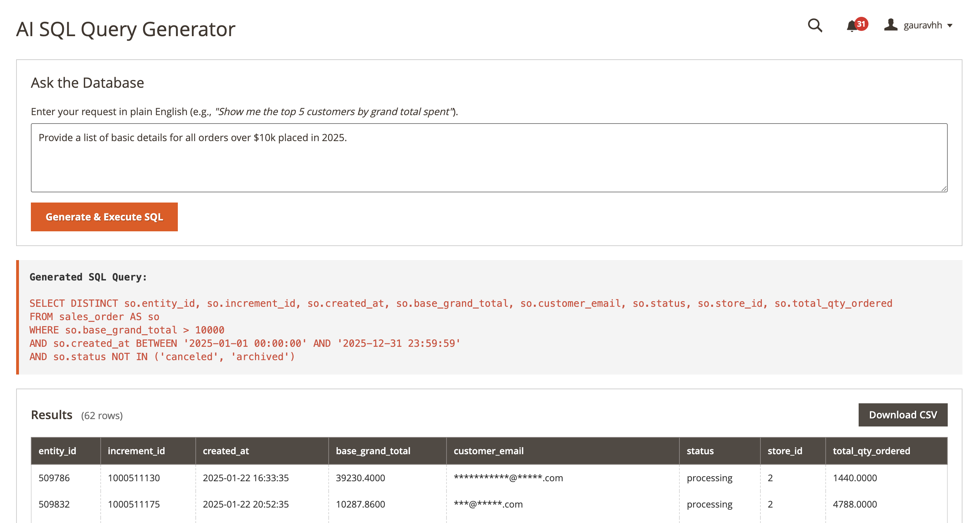Click the italic example prompt text
This screenshot has width=980, height=523.
click(x=335, y=112)
